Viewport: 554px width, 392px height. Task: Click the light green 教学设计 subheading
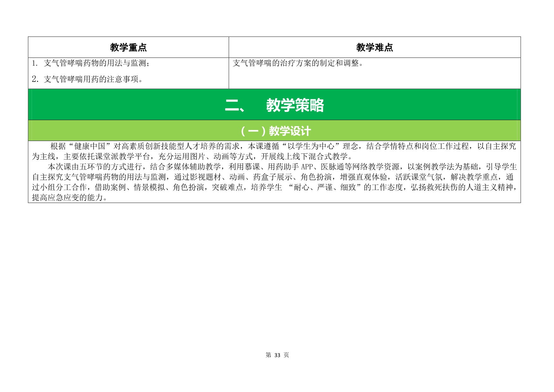276,131
